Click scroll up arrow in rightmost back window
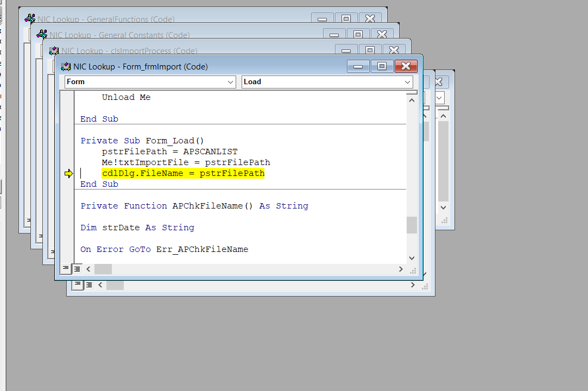This screenshot has width=588, height=391. tap(443, 116)
